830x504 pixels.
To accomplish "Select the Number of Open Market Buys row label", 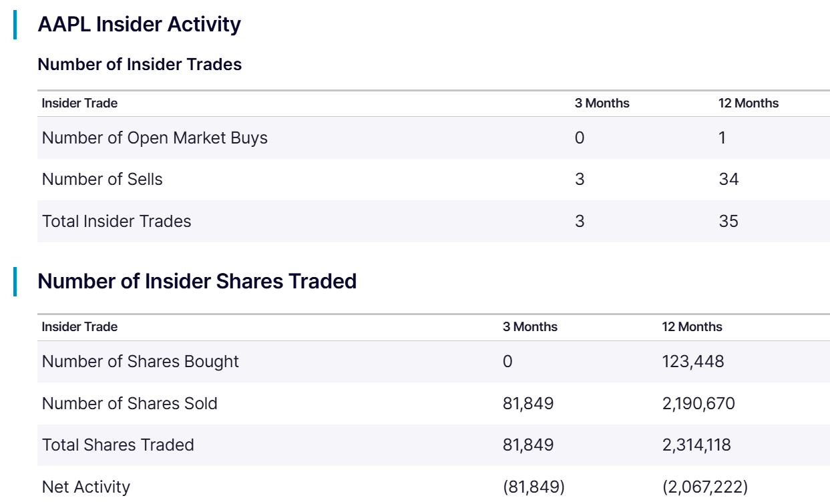I will 154,138.
